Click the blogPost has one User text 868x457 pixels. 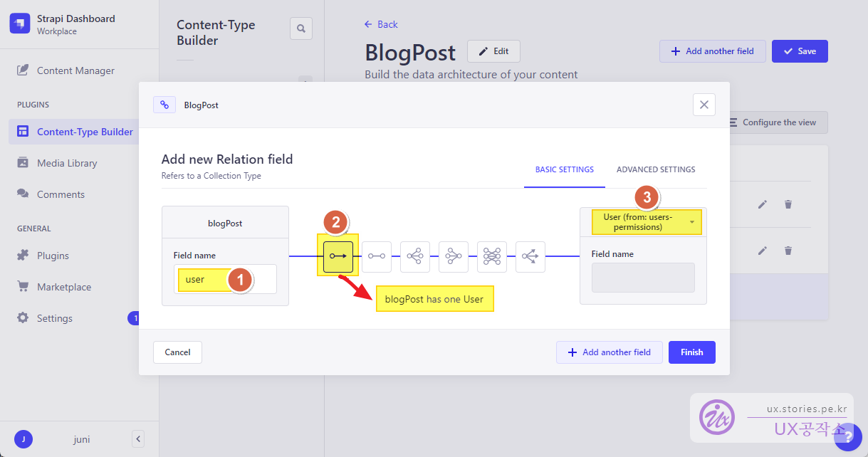(x=434, y=299)
